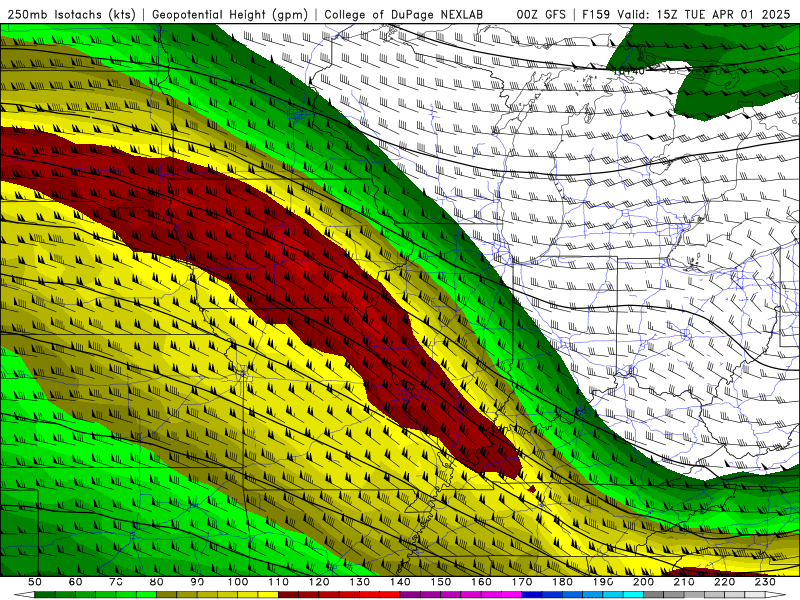Click the 100 label on the color scale

tap(238, 582)
